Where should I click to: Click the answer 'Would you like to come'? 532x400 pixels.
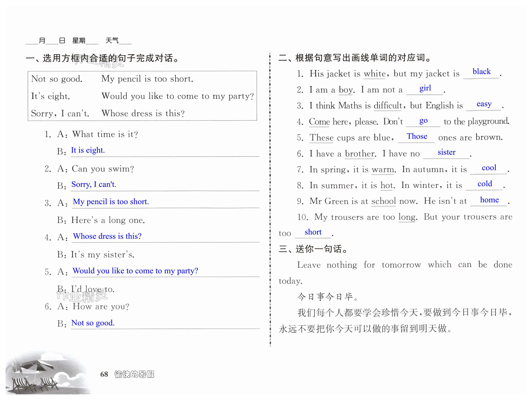pyautogui.click(x=135, y=271)
